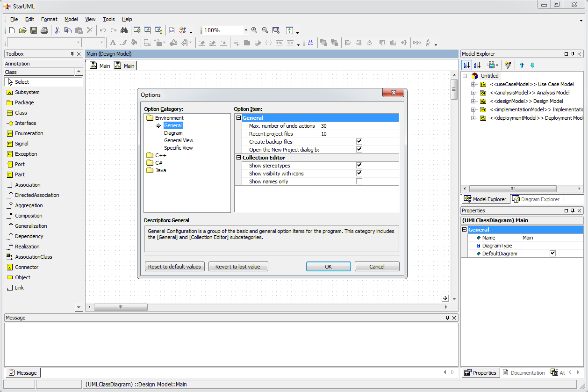Switch to the Diagram Explorer tab
Image resolution: width=588 pixels, height=392 pixels.
pyautogui.click(x=536, y=199)
